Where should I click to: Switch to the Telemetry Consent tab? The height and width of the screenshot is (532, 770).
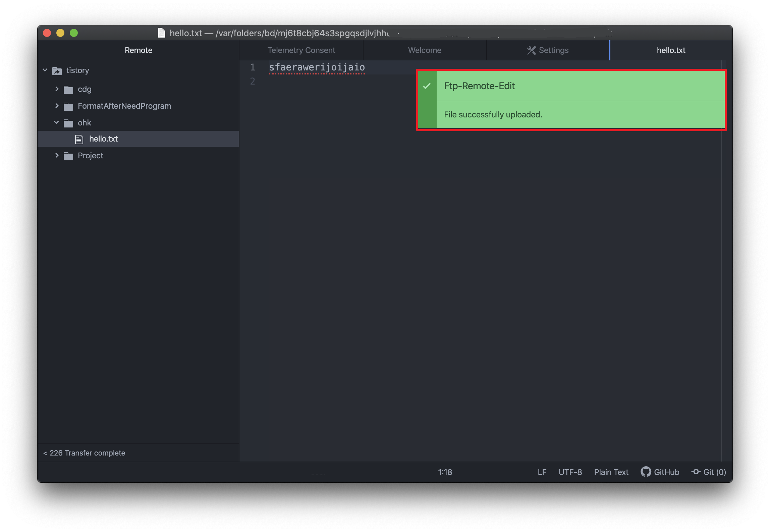[301, 50]
